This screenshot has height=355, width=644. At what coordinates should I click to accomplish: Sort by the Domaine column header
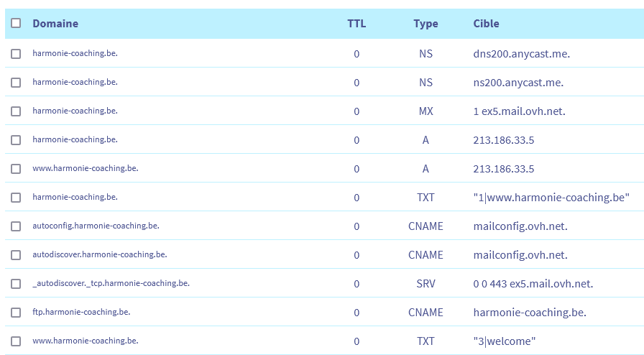(55, 23)
